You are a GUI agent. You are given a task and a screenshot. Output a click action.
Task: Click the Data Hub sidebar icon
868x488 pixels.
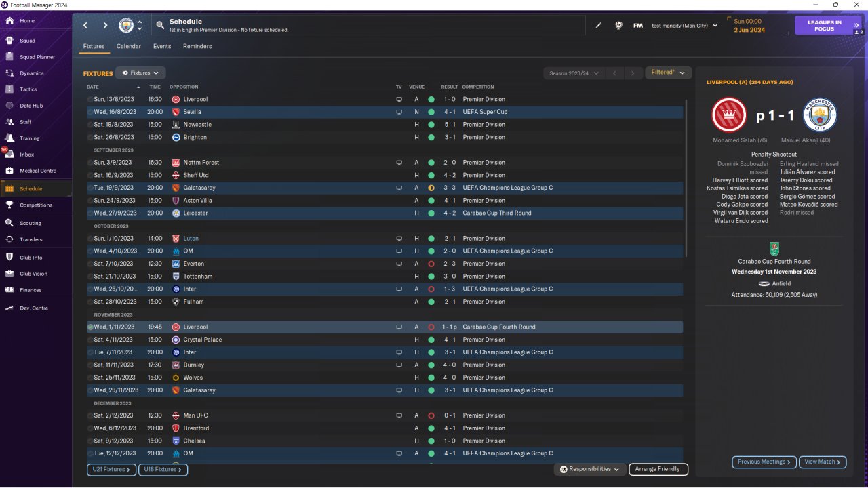click(9, 106)
